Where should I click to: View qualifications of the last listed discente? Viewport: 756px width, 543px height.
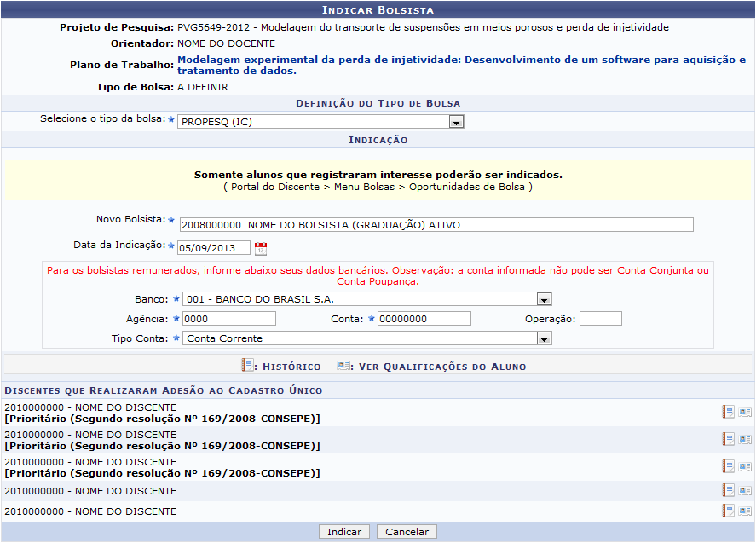(x=745, y=511)
